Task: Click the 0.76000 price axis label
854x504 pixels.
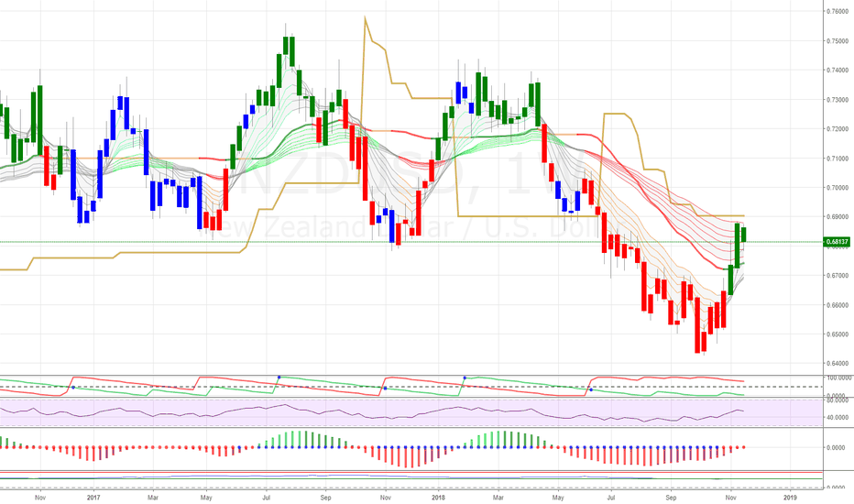Action: tap(838, 11)
